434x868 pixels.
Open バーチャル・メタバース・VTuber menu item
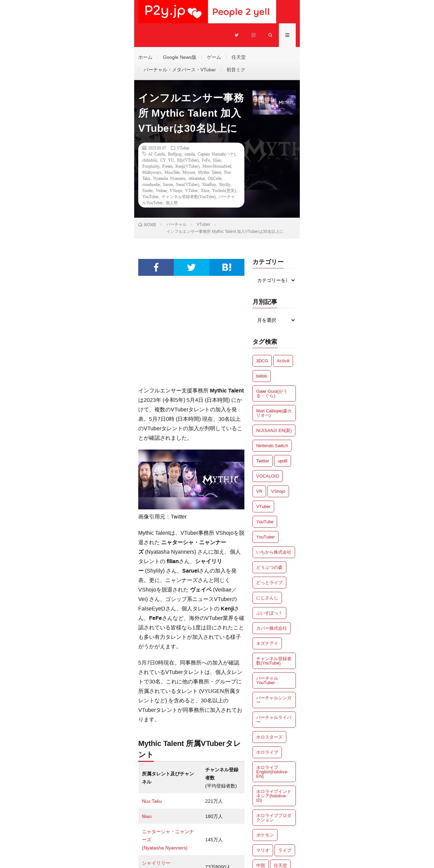tap(179, 70)
